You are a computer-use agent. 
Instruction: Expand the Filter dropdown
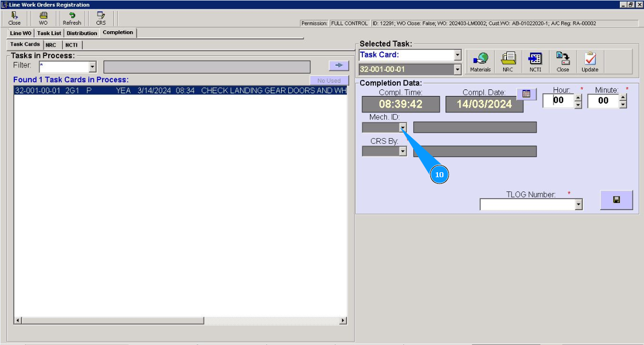(x=93, y=67)
